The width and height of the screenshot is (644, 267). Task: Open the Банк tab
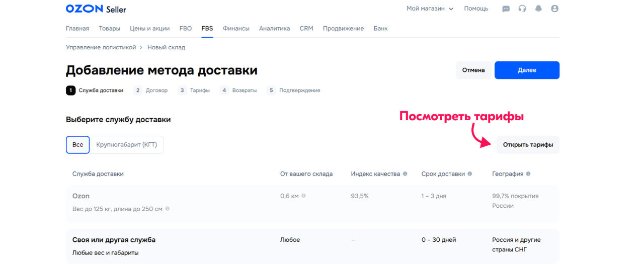(x=380, y=29)
